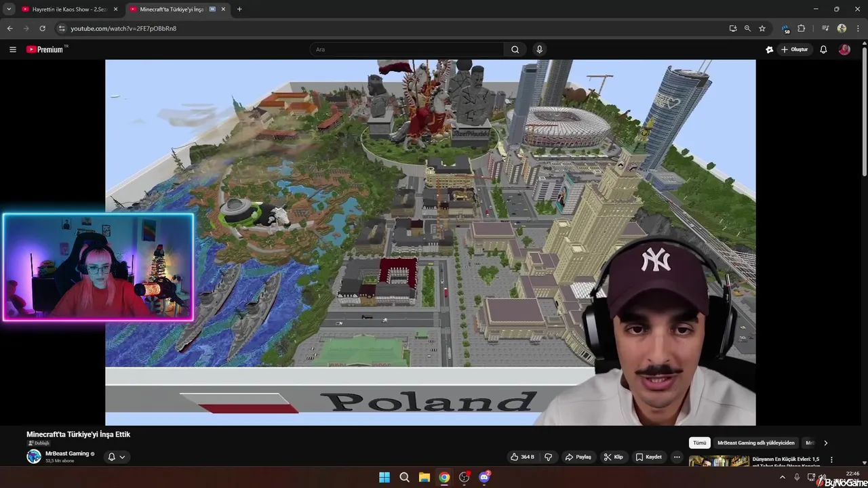Go back with browser back arrow
The height and width of the screenshot is (488, 868).
point(9,28)
